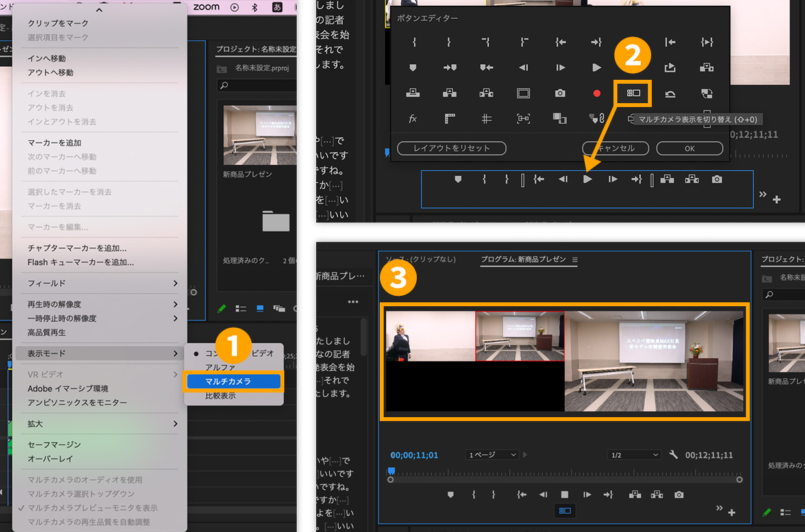Choose マーカーを追加 menu item
Image resolution: width=805 pixels, height=532 pixels.
point(99,143)
